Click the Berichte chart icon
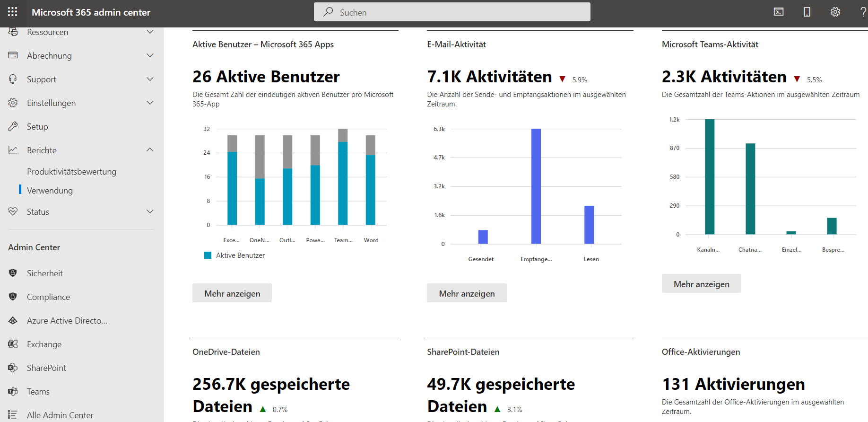Image resolution: width=868 pixels, height=422 pixels. 13,150
